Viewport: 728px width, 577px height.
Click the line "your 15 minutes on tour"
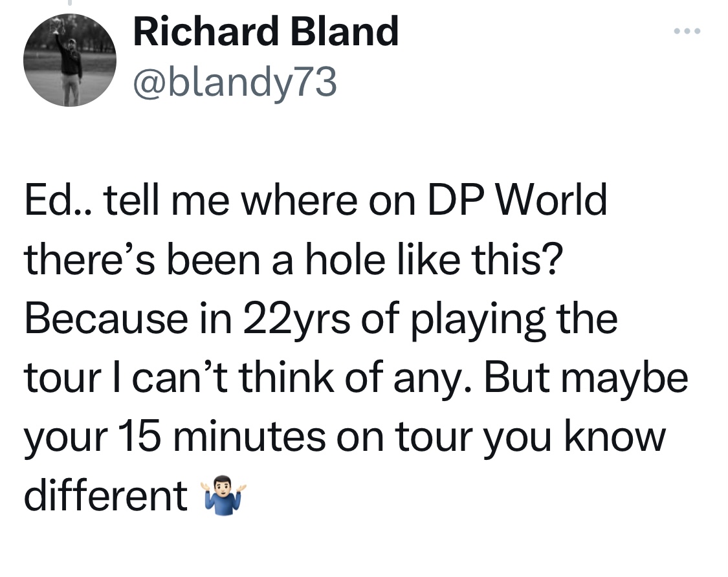[344, 437]
